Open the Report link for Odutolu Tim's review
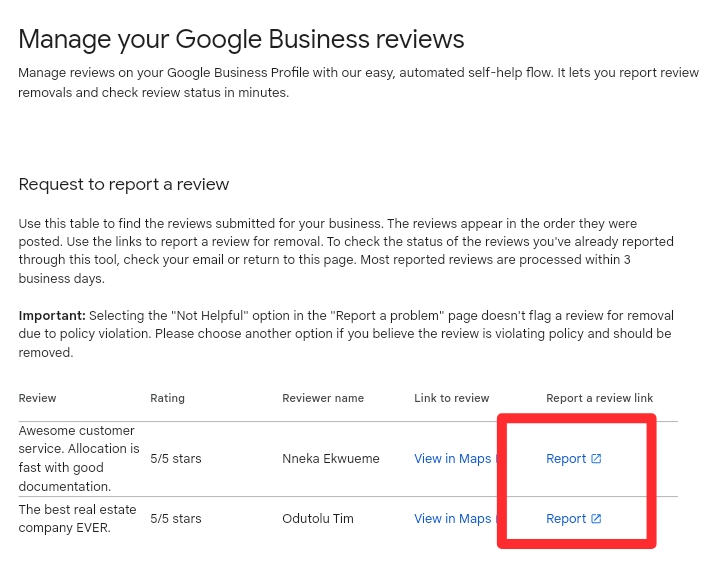The image size is (720, 586). tap(573, 518)
